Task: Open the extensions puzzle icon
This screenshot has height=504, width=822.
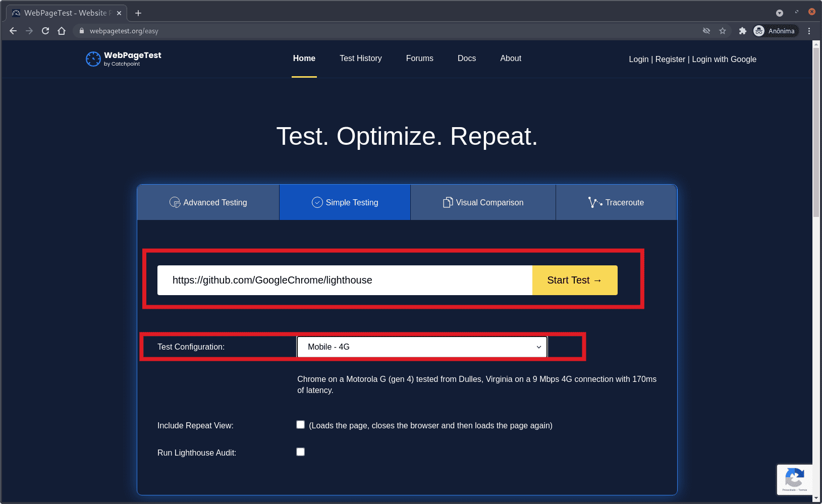Action: point(742,31)
